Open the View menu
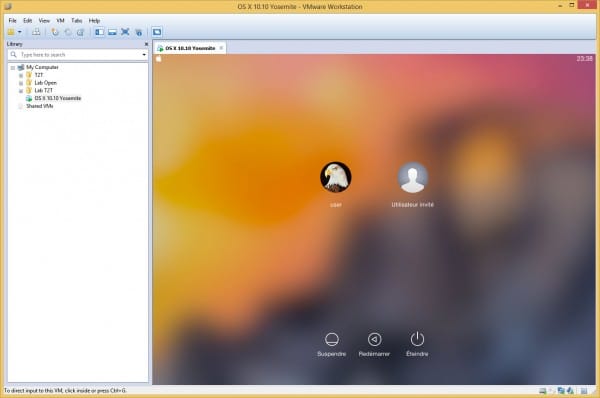This screenshot has height=398, width=600. [x=44, y=20]
